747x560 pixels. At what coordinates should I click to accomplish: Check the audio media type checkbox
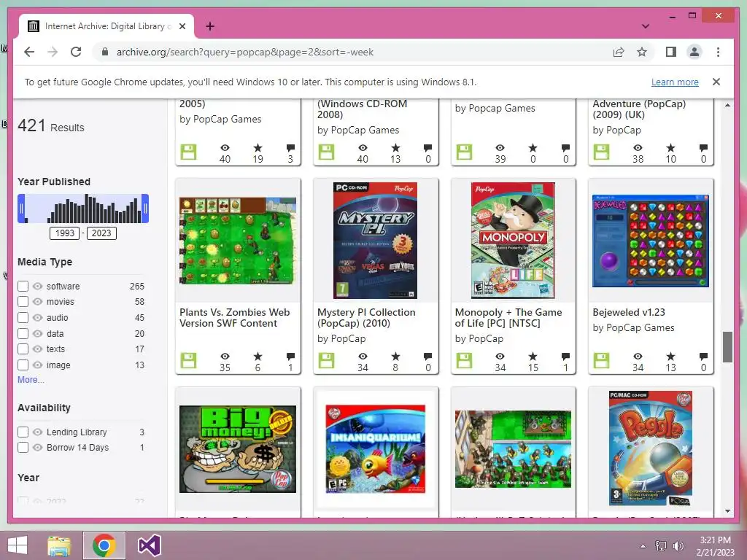click(x=23, y=318)
